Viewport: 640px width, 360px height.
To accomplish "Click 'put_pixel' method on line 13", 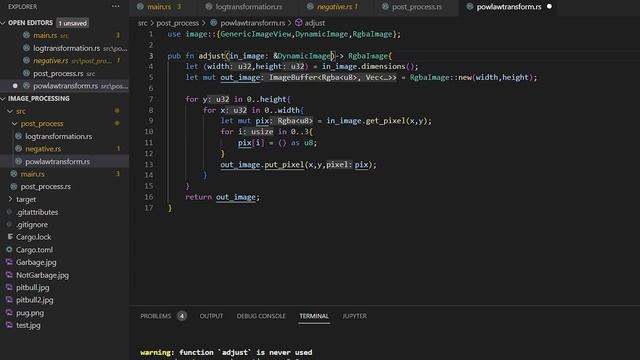I will (284, 164).
